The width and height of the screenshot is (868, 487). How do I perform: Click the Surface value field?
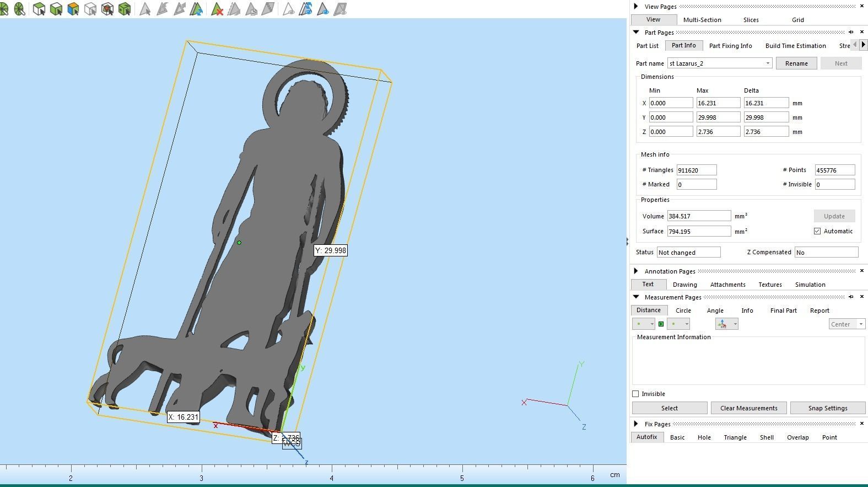click(699, 231)
